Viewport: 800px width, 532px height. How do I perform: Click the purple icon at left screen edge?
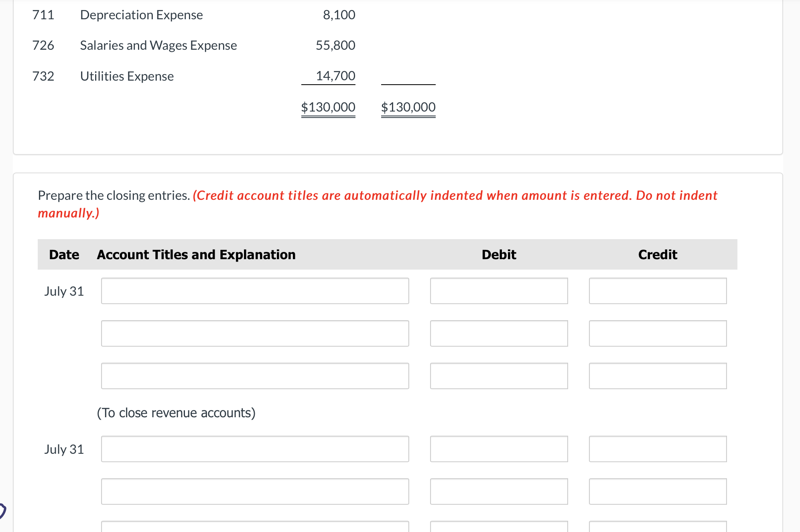[2, 511]
